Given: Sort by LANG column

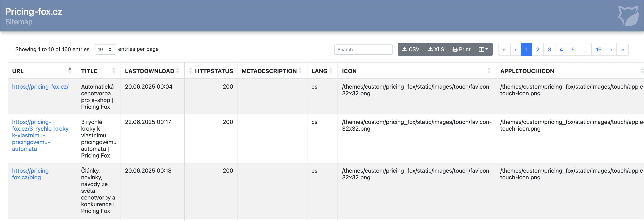Looking at the screenshot, I should (322, 71).
